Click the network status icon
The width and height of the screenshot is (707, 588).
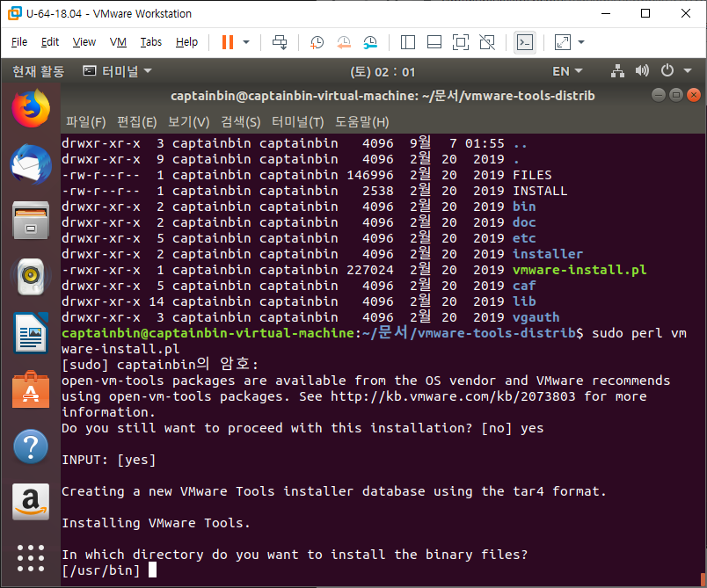point(617,70)
